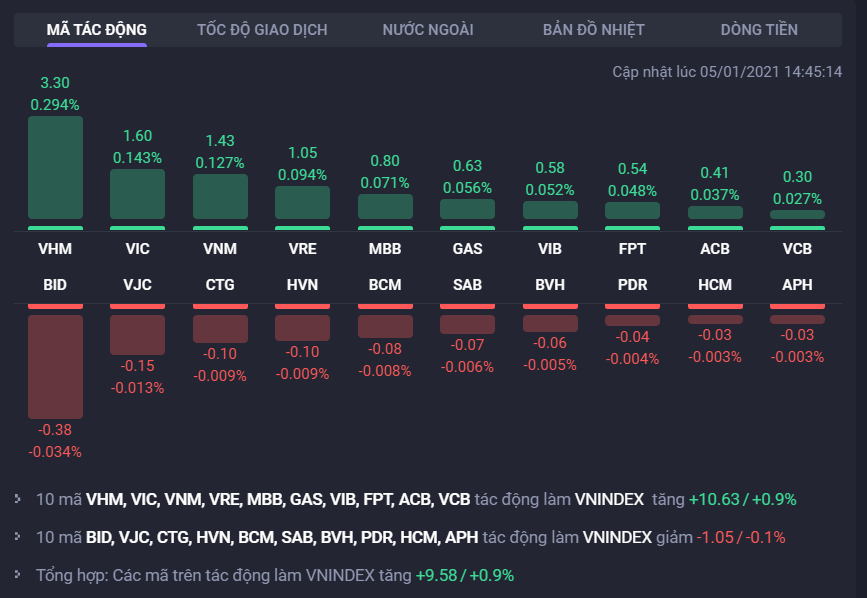The image size is (867, 598).
Task: Select the BẢN ĐỒ NHIỆT tab
Action: pyautogui.click(x=594, y=30)
